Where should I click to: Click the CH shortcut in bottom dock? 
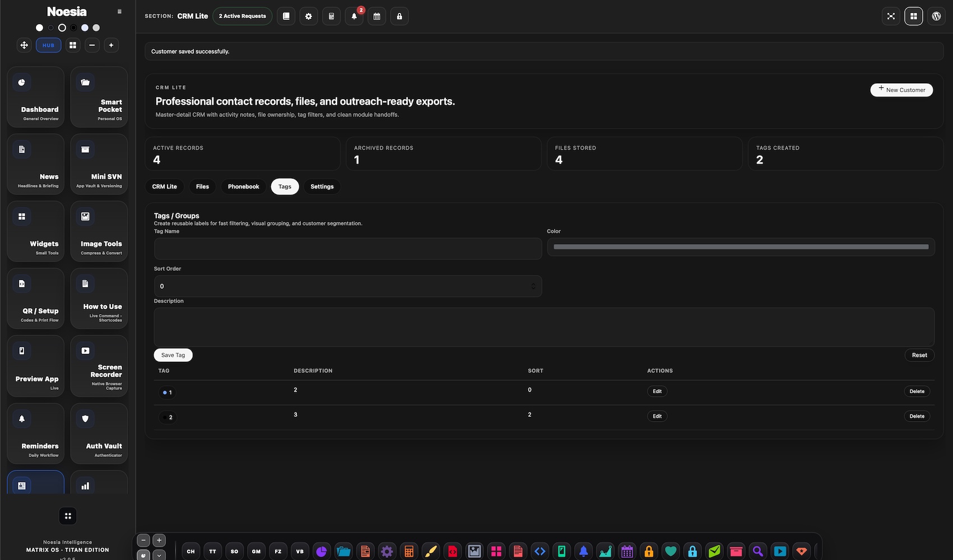pyautogui.click(x=190, y=552)
